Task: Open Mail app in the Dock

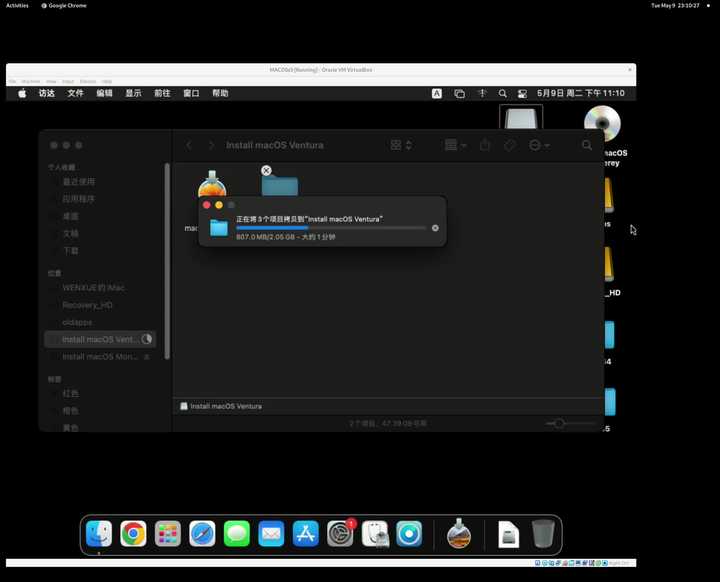Action: tap(271, 534)
